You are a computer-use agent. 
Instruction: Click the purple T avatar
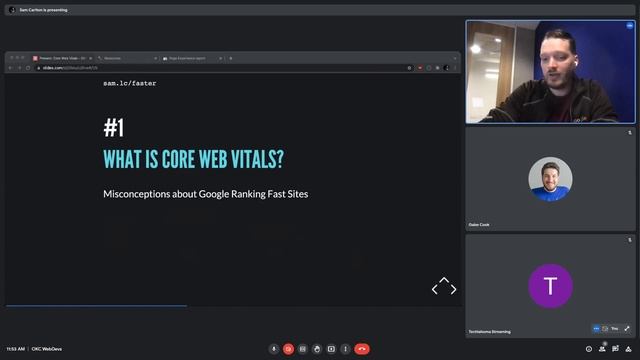pos(550,286)
